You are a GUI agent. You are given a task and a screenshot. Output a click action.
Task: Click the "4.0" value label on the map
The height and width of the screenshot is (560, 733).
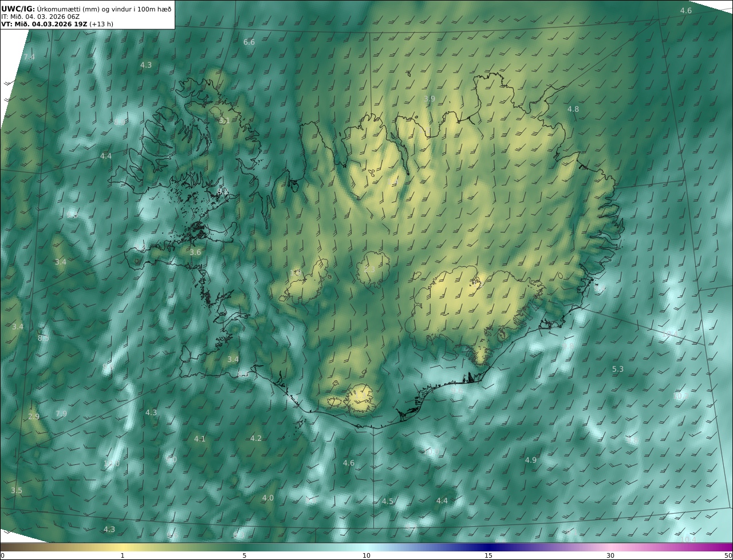click(x=268, y=498)
